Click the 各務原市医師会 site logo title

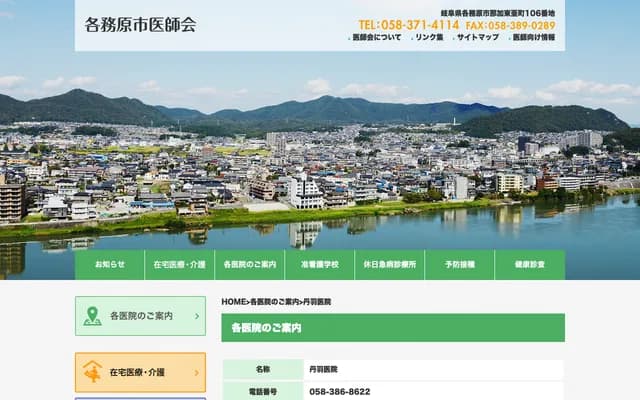tap(140, 25)
